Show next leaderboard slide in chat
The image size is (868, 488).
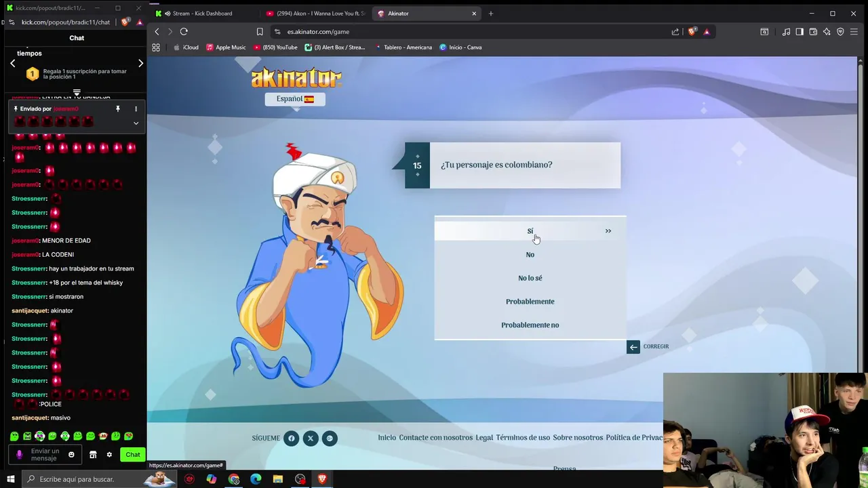[x=140, y=63]
